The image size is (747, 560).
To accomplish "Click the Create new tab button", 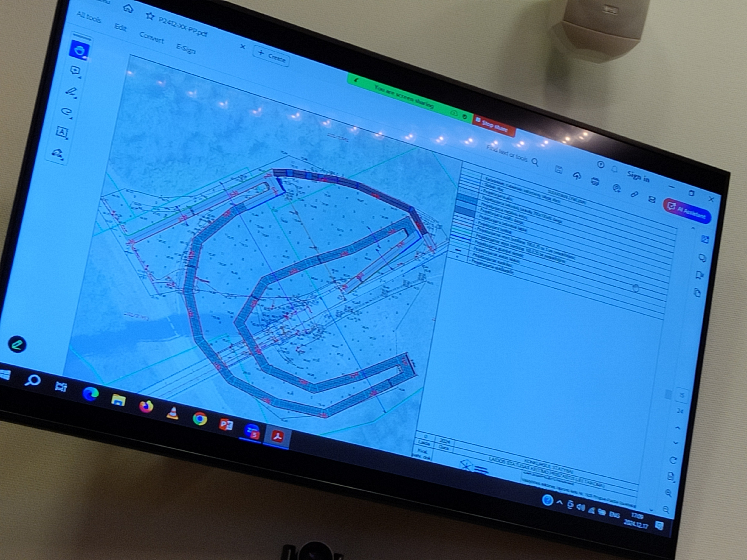I will tap(272, 56).
